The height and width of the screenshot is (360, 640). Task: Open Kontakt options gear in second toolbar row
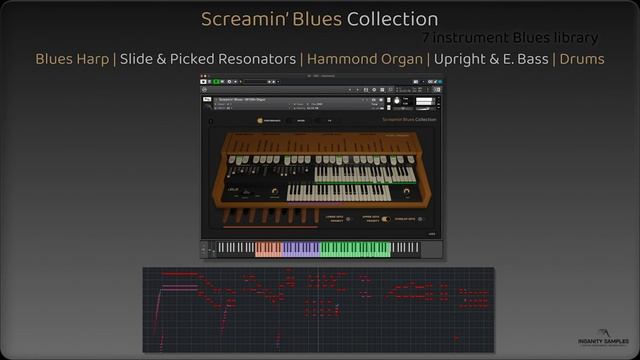click(x=374, y=90)
